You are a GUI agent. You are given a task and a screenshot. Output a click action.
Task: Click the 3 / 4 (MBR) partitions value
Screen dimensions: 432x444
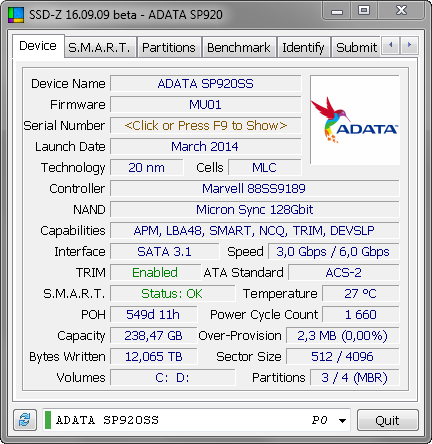coord(354,378)
